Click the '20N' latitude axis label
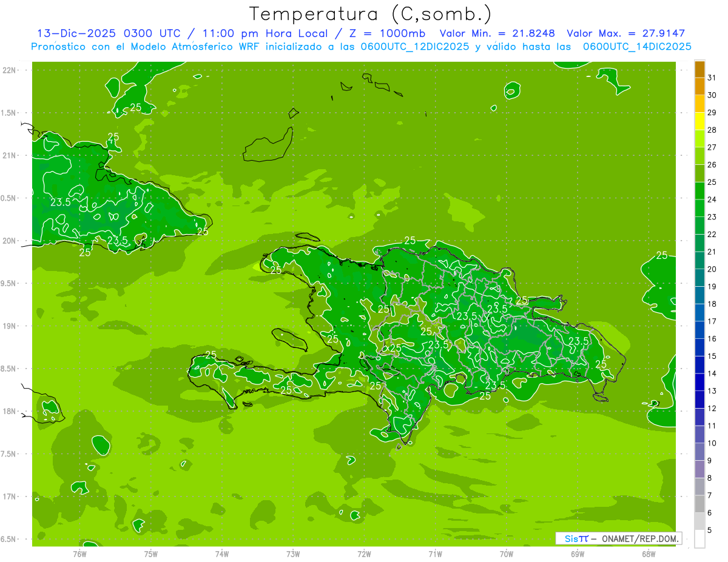This screenshot has width=728, height=562. pyautogui.click(x=9, y=241)
